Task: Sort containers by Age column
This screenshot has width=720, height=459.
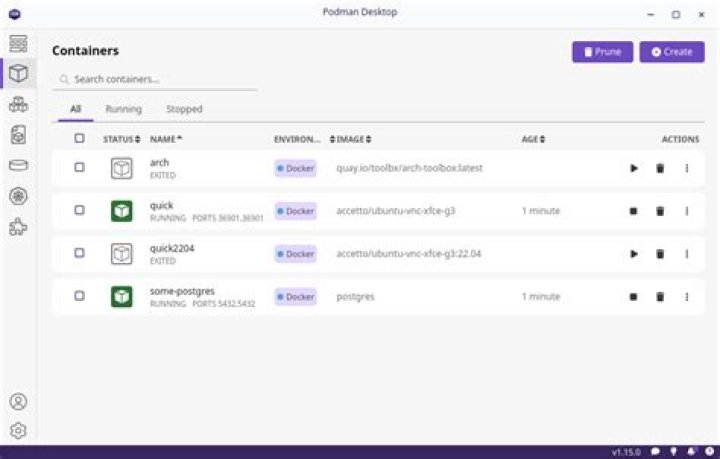Action: pos(533,139)
